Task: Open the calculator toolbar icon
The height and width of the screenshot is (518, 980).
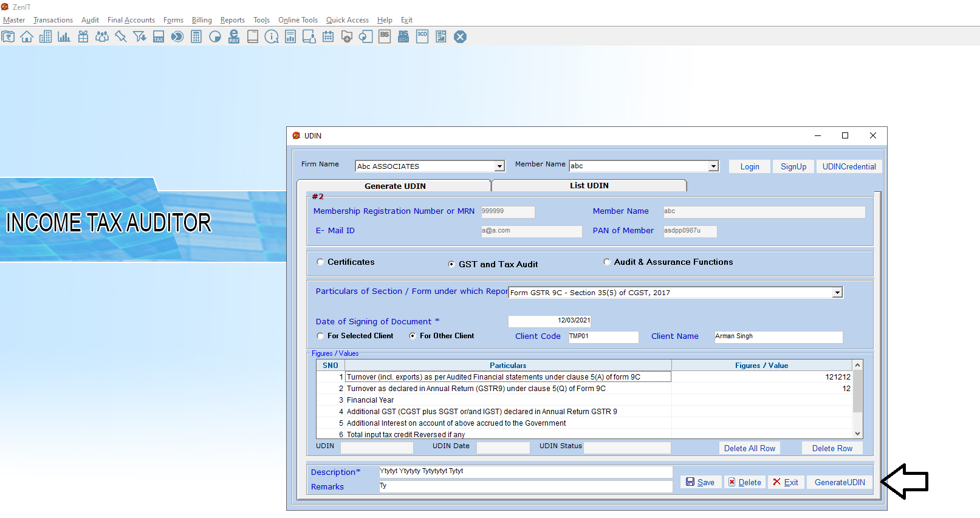Action: 196,37
